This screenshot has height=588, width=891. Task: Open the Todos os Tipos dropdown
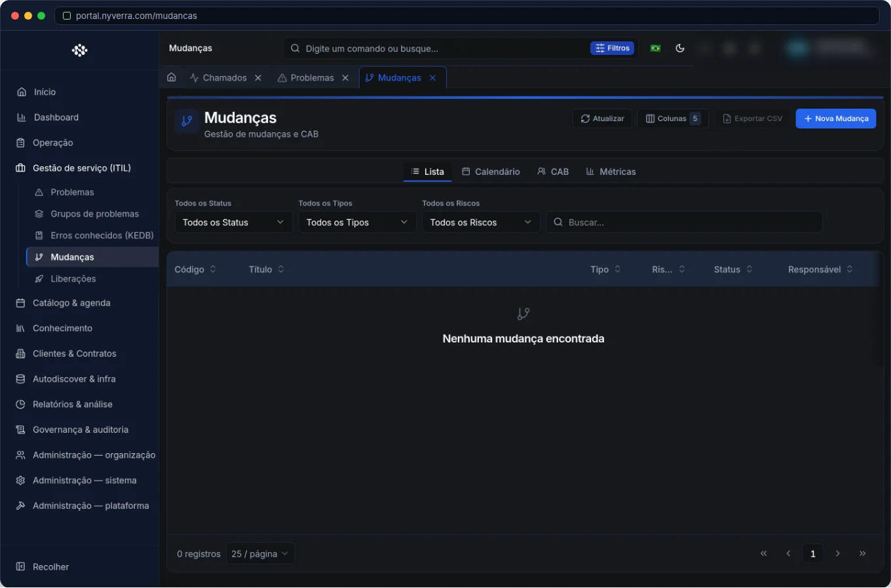tap(357, 222)
